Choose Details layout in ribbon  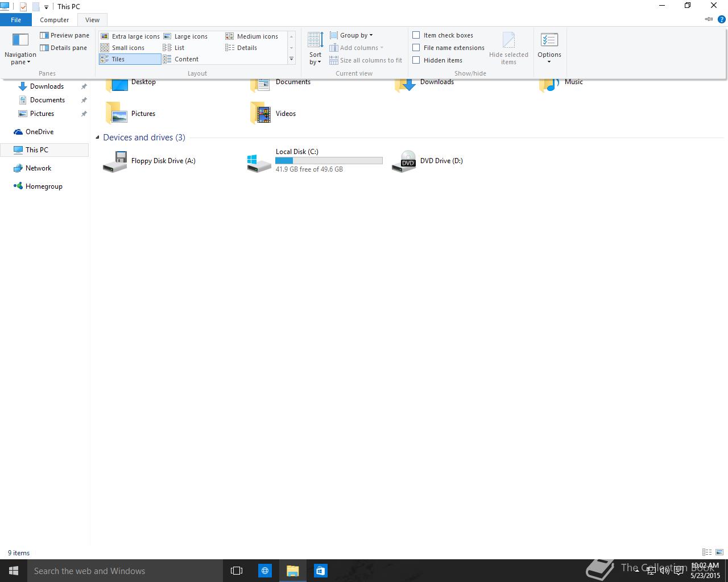241,48
